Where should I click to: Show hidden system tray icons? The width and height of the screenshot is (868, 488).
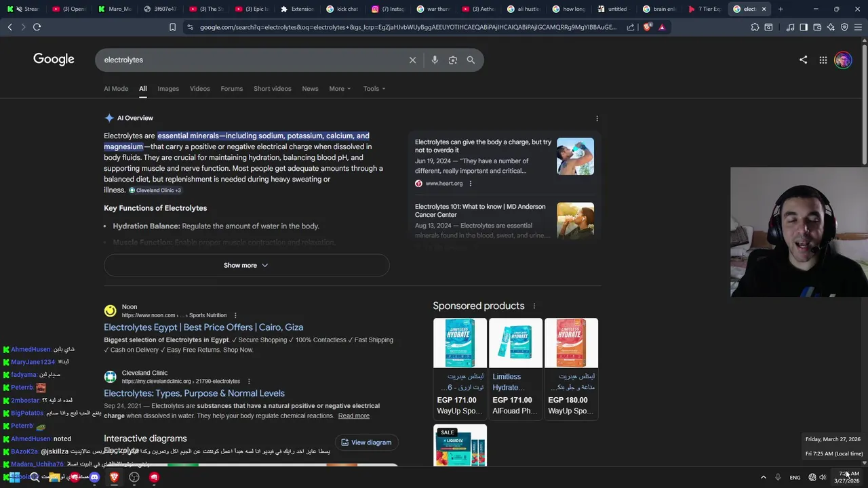click(x=763, y=477)
